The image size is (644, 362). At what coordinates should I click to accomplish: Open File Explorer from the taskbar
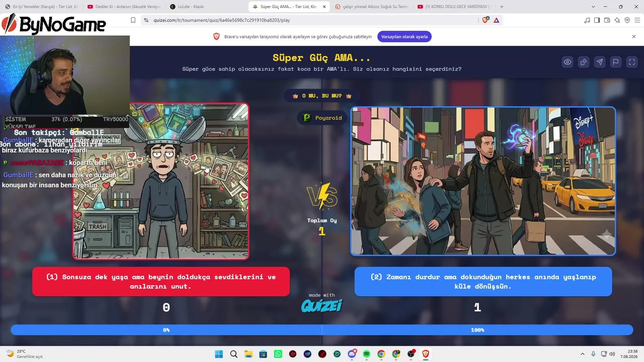click(249, 354)
